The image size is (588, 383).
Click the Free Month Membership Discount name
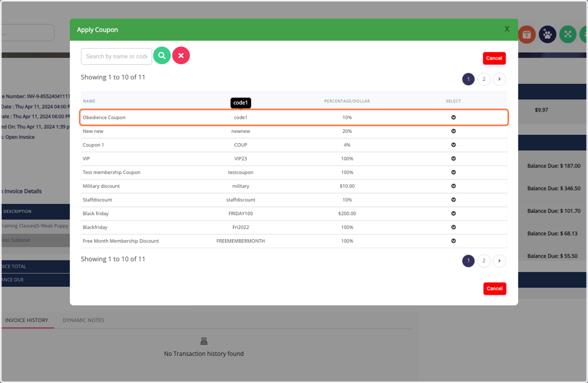point(121,241)
